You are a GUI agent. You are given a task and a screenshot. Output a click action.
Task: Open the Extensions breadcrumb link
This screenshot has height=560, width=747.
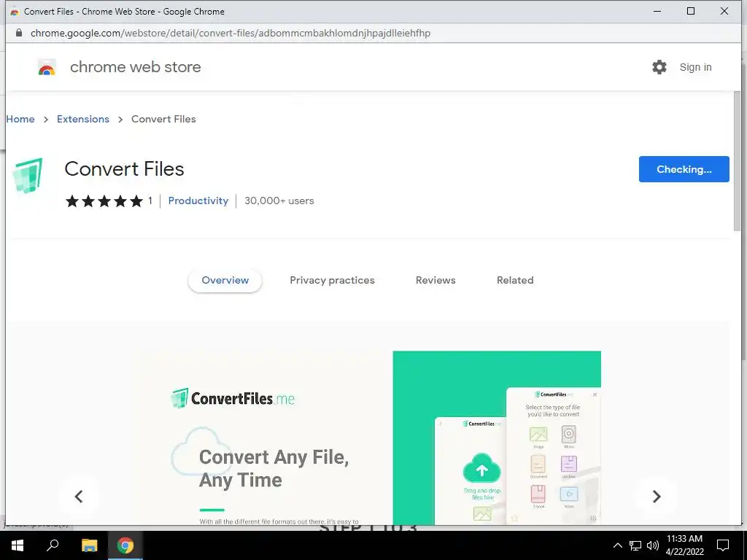[83, 119]
